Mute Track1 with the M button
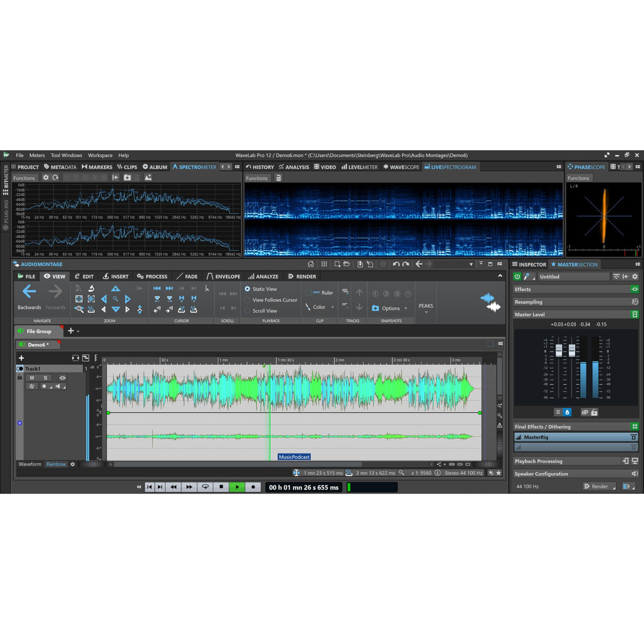The image size is (644, 644). [32, 378]
